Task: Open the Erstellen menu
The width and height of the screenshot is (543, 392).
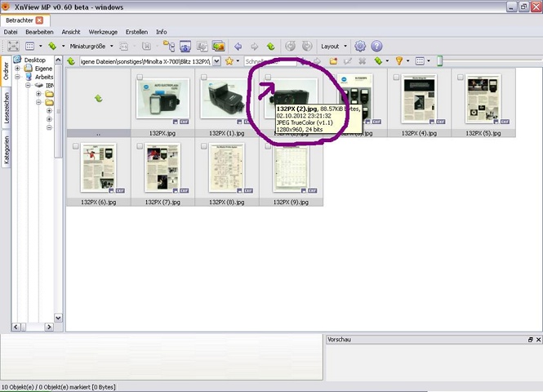Action: [x=137, y=32]
